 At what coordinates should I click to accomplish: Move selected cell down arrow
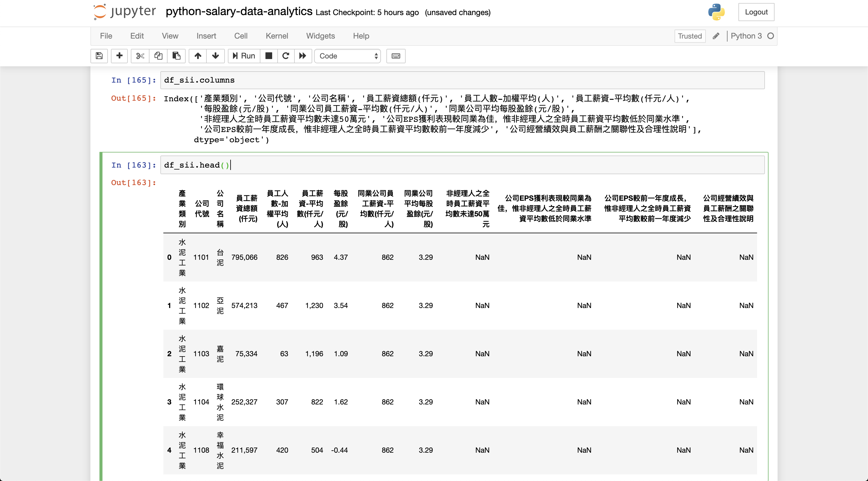pos(216,56)
